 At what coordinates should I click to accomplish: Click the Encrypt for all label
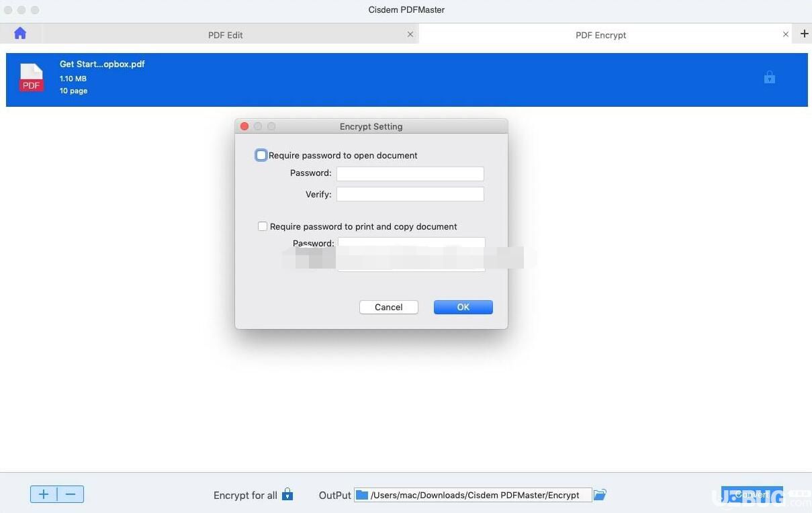(245, 495)
